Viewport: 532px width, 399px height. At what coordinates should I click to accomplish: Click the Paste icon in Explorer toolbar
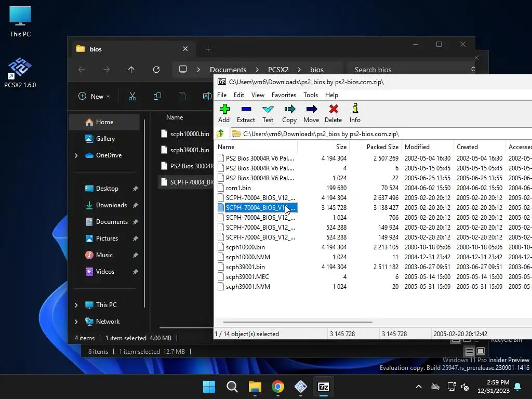[x=182, y=96]
